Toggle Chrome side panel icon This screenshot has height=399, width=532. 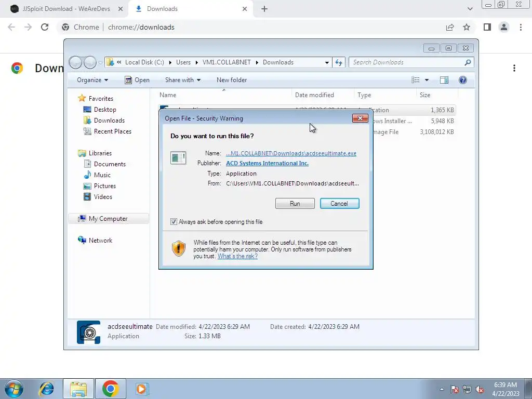(x=487, y=27)
